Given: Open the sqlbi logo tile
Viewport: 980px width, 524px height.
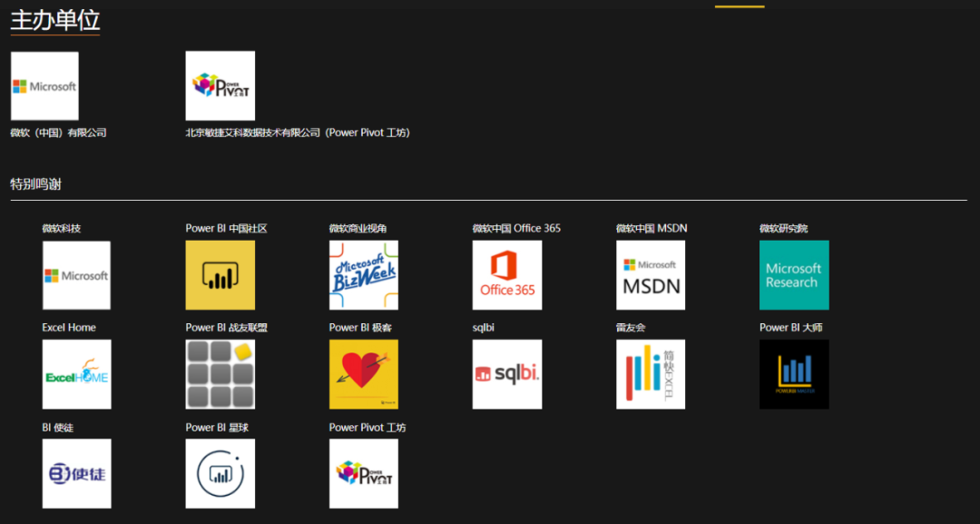Looking at the screenshot, I should tap(507, 374).
